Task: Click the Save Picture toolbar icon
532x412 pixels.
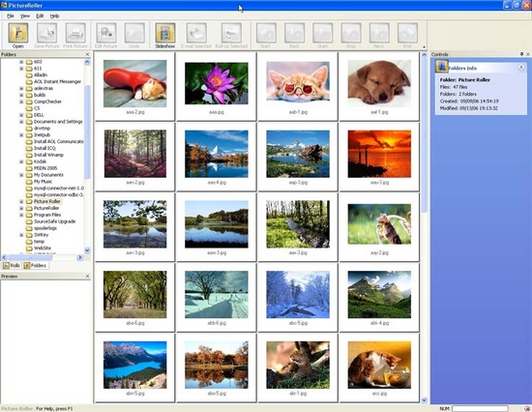Action: pyautogui.click(x=46, y=33)
